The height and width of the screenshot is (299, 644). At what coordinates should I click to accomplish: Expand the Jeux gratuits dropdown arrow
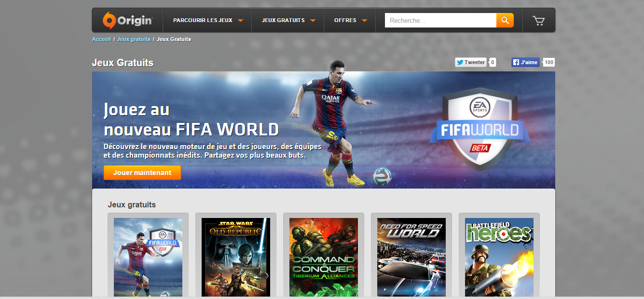pos(313,21)
